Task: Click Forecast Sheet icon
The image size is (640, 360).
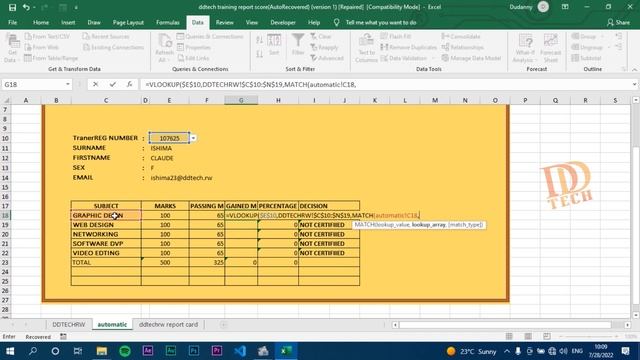Action: pyautogui.click(x=551, y=48)
